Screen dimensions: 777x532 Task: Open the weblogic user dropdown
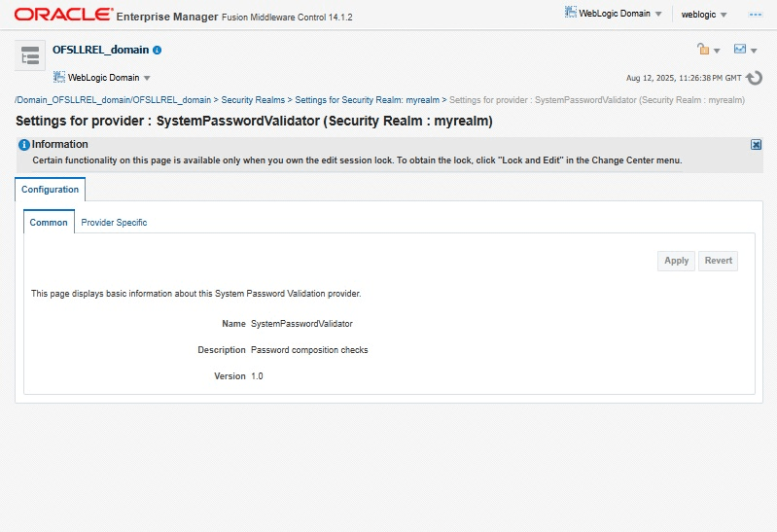click(x=704, y=15)
